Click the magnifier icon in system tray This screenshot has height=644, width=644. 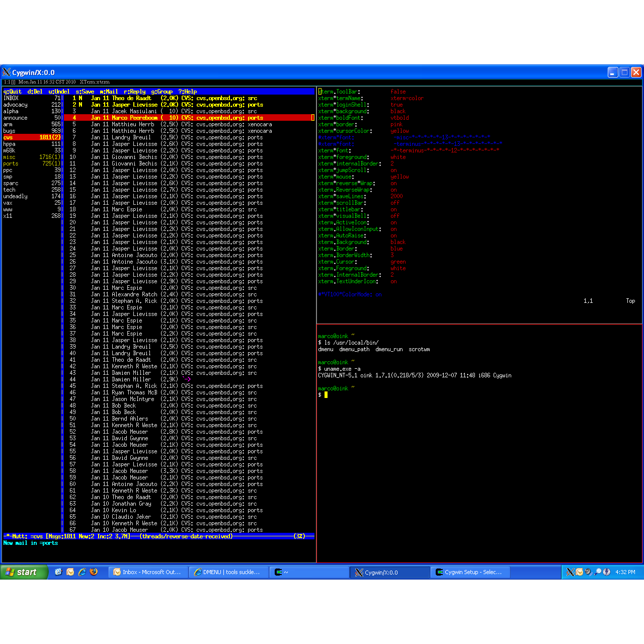(x=598, y=572)
